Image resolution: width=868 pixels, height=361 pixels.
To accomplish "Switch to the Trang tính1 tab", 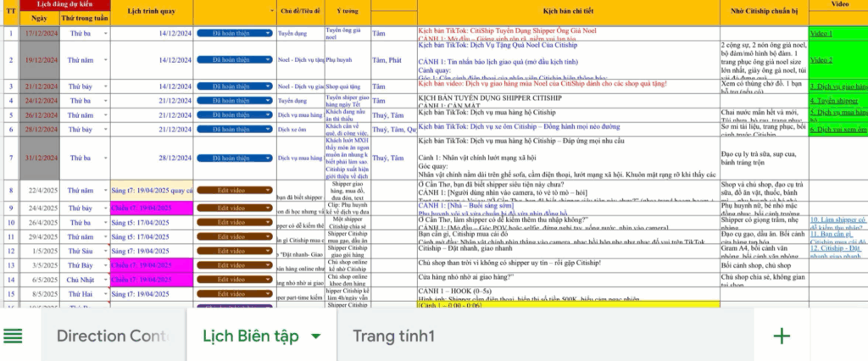I will [x=393, y=336].
